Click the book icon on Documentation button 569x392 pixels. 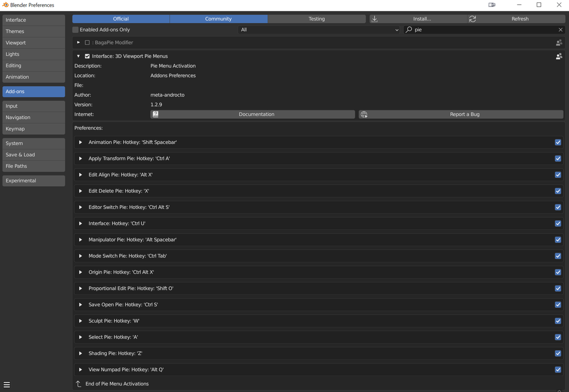pos(156,114)
